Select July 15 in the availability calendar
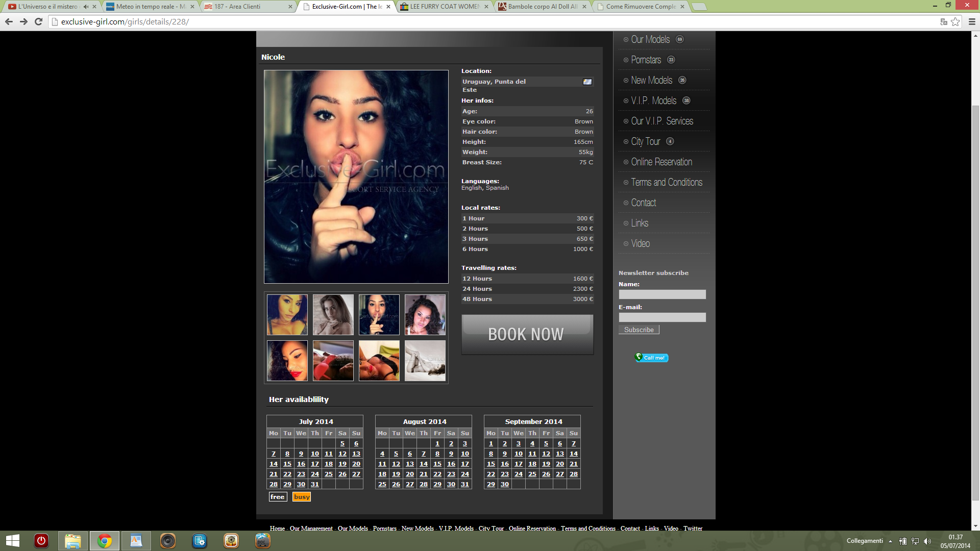This screenshot has width=980, height=551. 287,464
